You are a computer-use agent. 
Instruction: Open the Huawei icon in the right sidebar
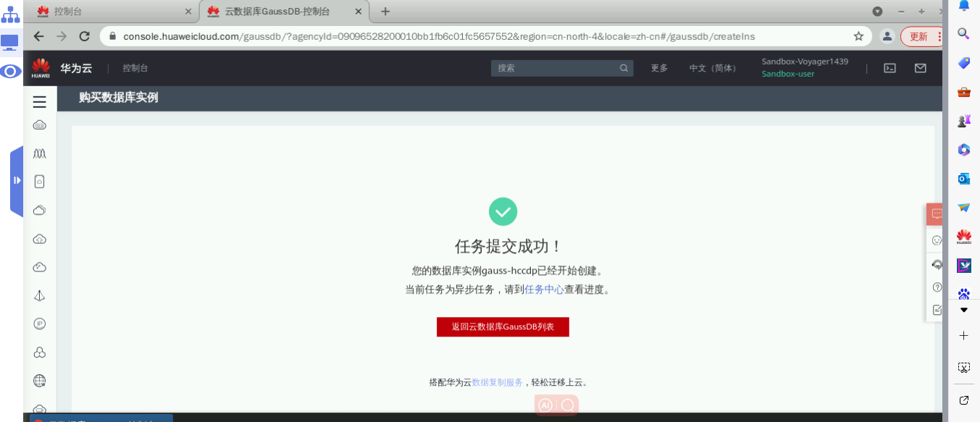(x=964, y=237)
